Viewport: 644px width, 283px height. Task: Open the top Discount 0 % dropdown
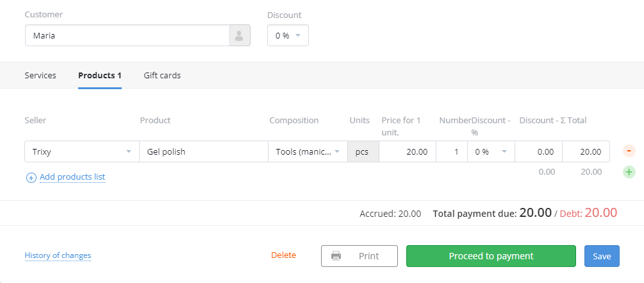pyautogui.click(x=288, y=35)
